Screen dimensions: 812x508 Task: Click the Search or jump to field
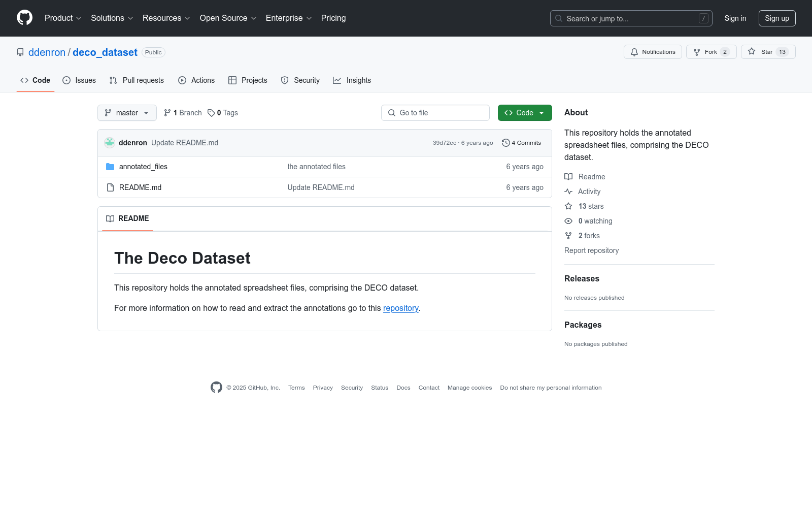pyautogui.click(x=631, y=18)
